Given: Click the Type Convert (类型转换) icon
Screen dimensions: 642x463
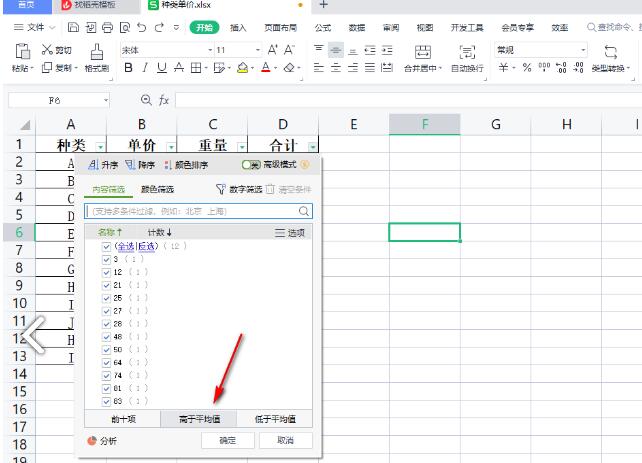Looking at the screenshot, I should (x=610, y=52).
